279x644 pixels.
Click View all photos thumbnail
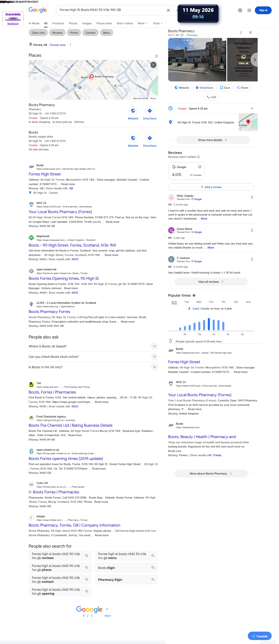(x=246, y=60)
